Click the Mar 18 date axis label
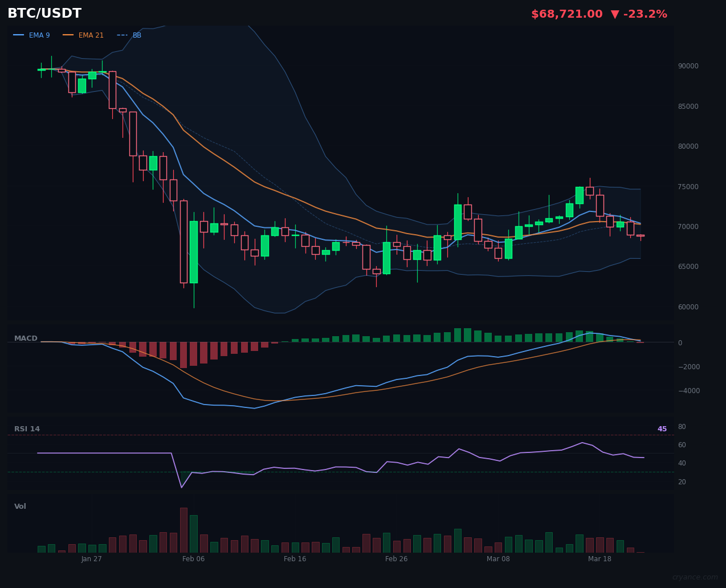The height and width of the screenshot is (588, 726). 599,559
